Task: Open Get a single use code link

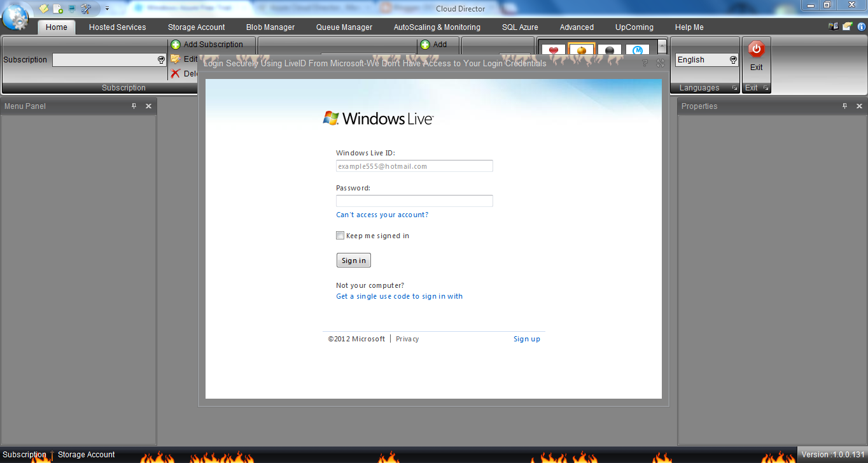Action: click(x=399, y=297)
